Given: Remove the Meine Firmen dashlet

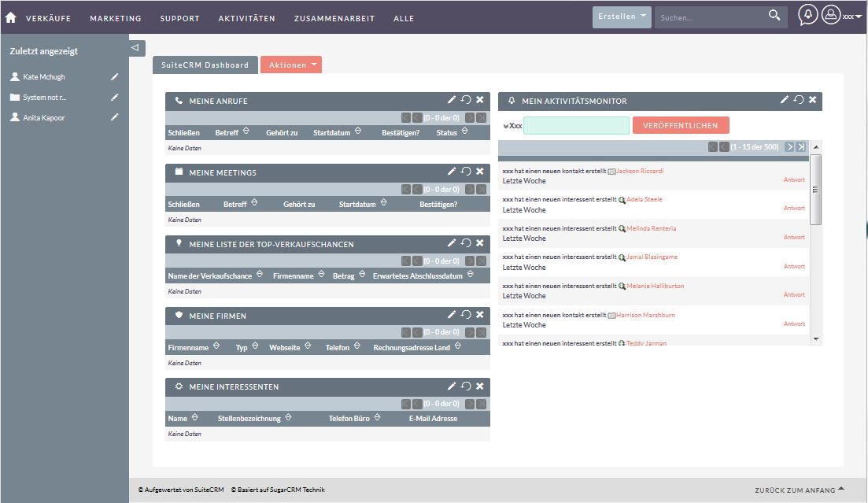Looking at the screenshot, I should click(x=480, y=314).
